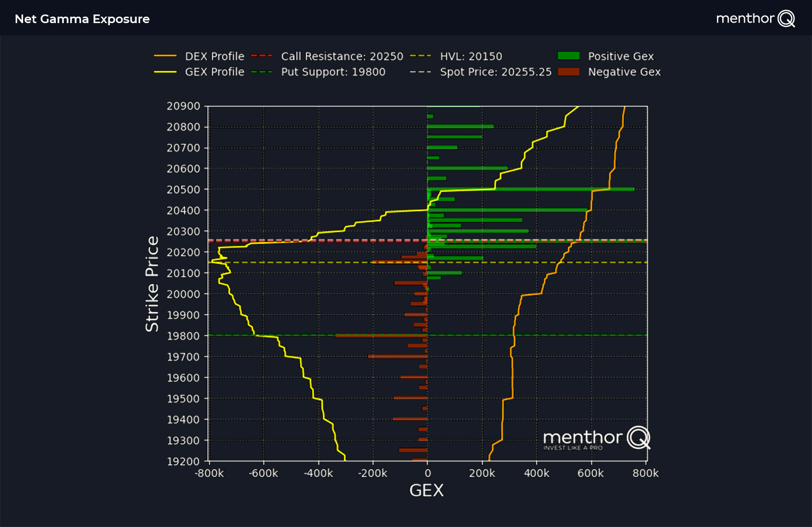This screenshot has height=527, width=812.
Task: Toggle the GEX Profile legend entry
Action: [214, 71]
